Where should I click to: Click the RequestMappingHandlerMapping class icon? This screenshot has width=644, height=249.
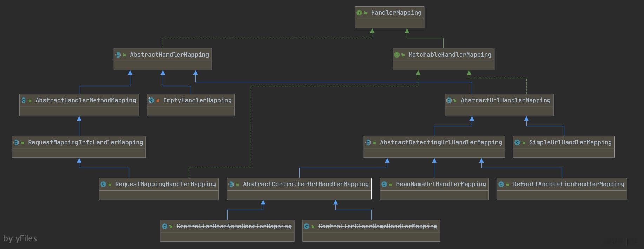103,184
